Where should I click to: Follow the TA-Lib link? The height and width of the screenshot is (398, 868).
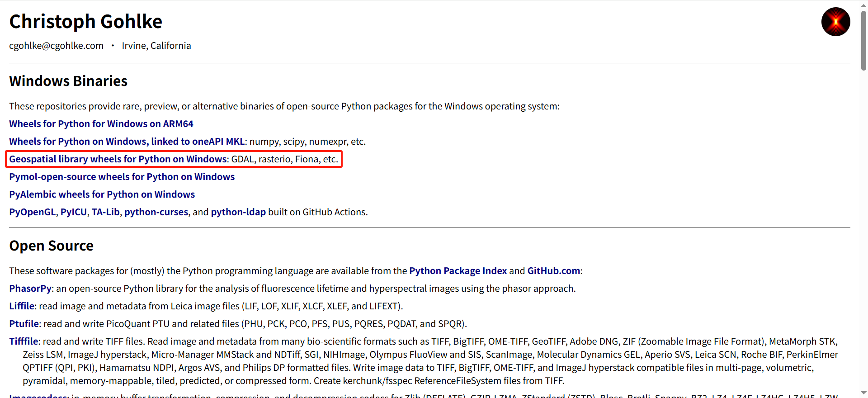106,212
